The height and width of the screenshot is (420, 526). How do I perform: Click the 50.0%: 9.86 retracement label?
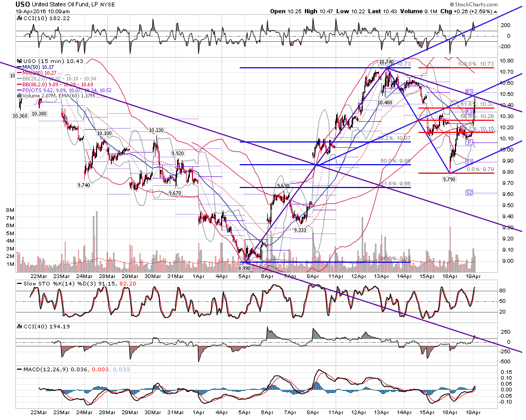(396, 161)
